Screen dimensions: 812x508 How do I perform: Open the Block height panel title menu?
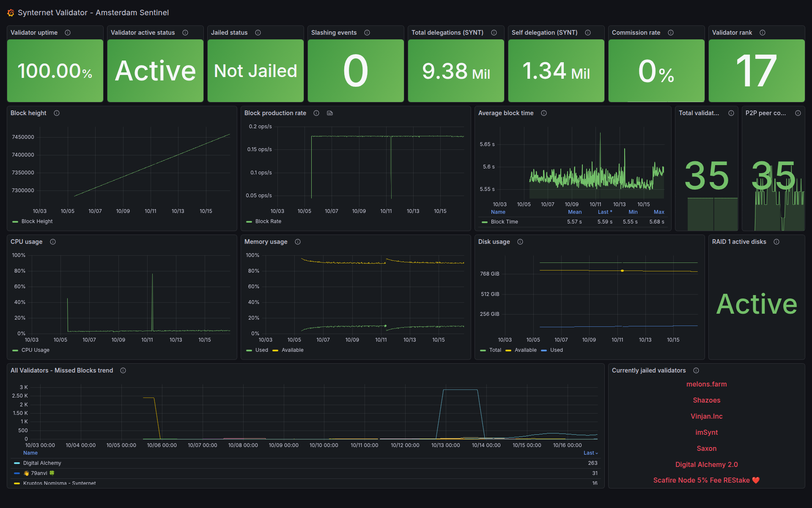[28, 113]
